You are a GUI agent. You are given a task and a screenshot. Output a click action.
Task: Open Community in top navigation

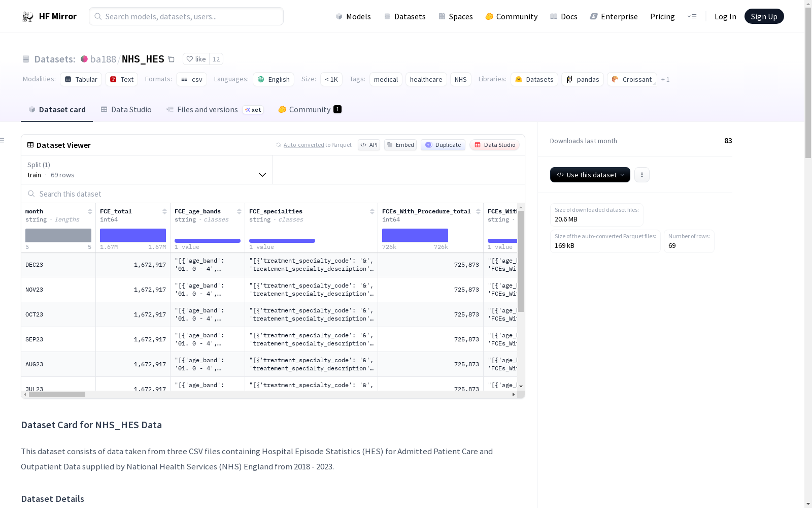coord(512,17)
